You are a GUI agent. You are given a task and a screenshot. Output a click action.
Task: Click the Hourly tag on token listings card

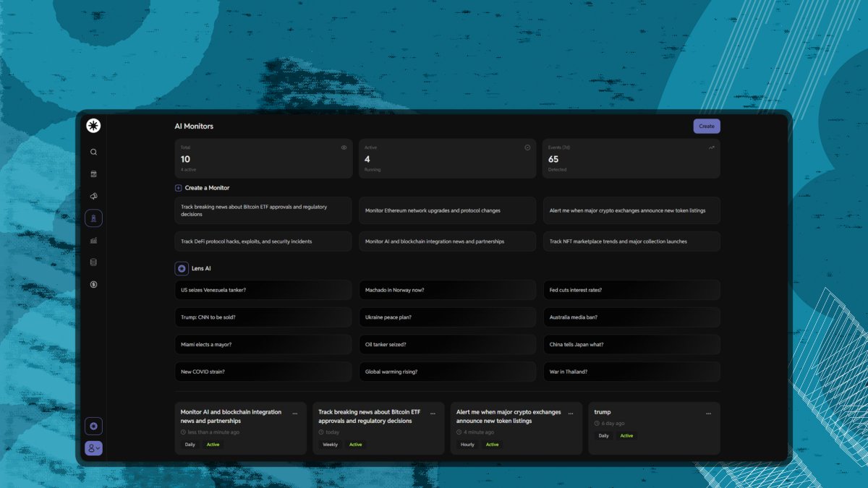[x=468, y=445]
